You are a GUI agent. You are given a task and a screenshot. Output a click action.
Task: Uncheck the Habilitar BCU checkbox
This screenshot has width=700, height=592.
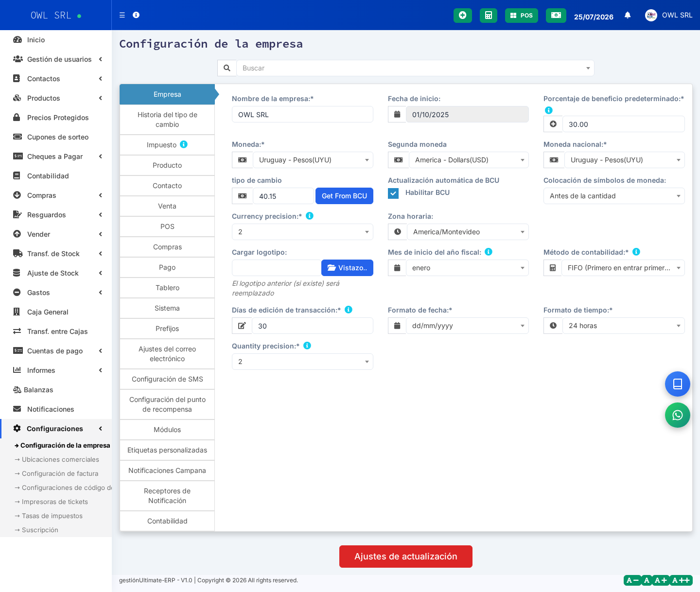[393, 193]
